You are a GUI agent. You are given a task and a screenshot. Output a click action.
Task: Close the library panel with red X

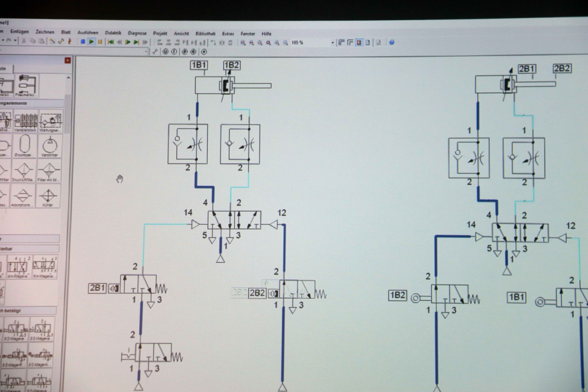pos(68,60)
